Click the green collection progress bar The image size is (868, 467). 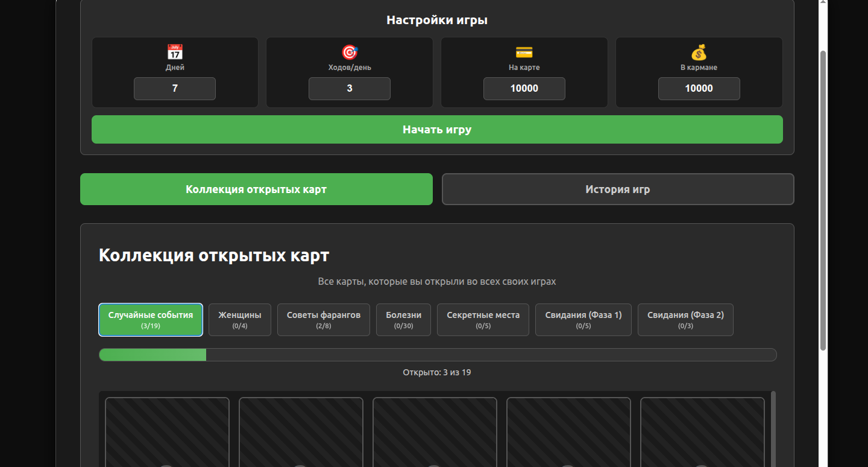coord(153,355)
